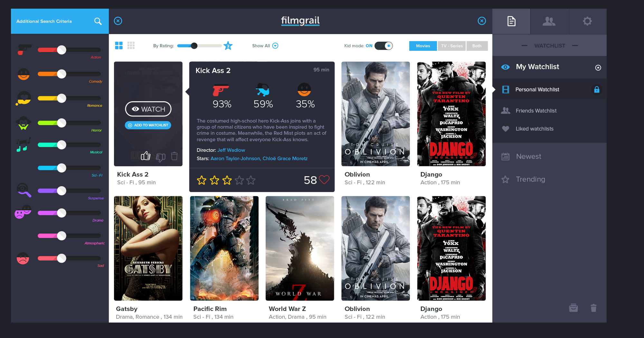The width and height of the screenshot is (644, 338).
Task: Adjust the Musical genre slider
Action: pos(62,145)
